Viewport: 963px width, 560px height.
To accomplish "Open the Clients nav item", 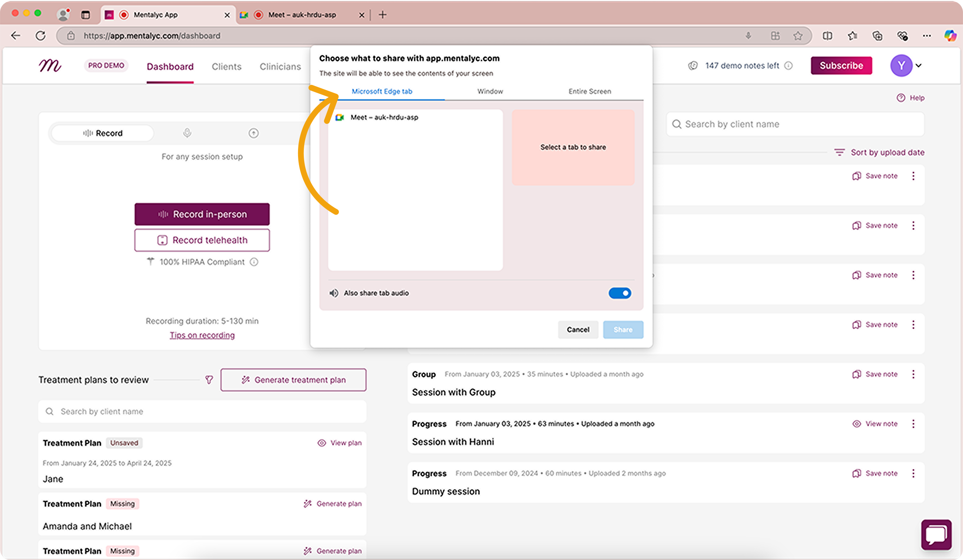I will [x=227, y=66].
